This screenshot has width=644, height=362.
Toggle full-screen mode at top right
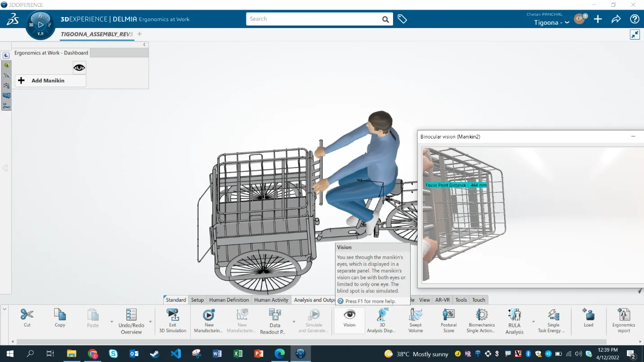635,34
